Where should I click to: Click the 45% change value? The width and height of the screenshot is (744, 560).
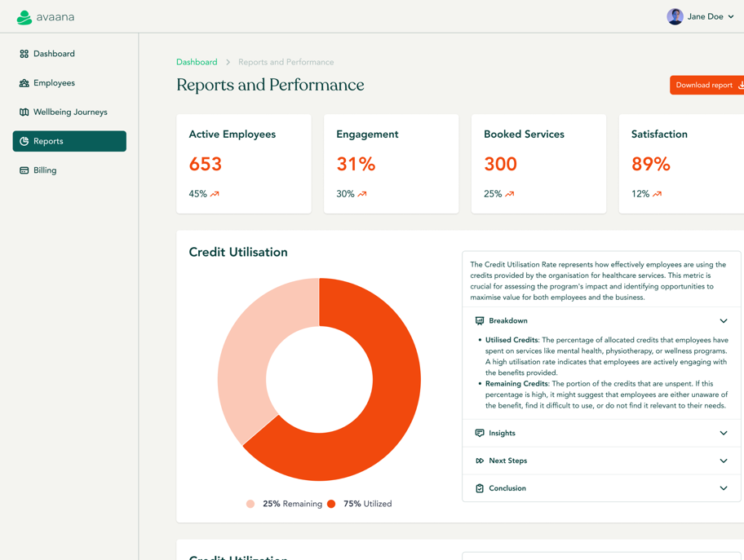pos(198,194)
